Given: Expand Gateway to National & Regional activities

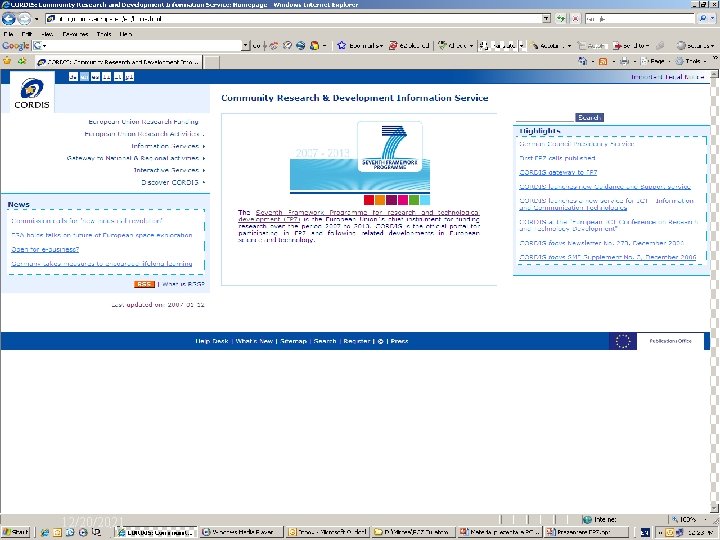Looking at the screenshot, I should point(136,158).
